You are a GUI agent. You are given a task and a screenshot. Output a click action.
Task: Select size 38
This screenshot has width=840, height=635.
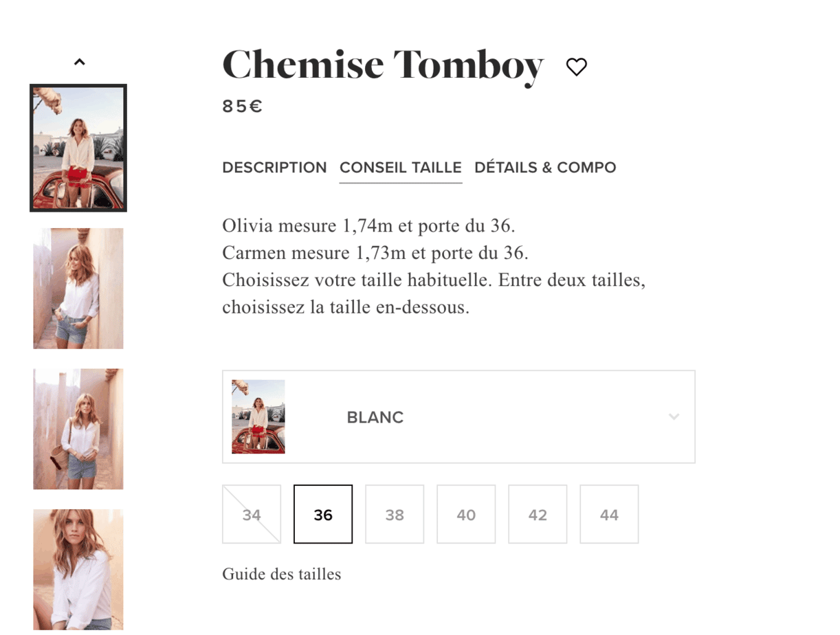(395, 515)
